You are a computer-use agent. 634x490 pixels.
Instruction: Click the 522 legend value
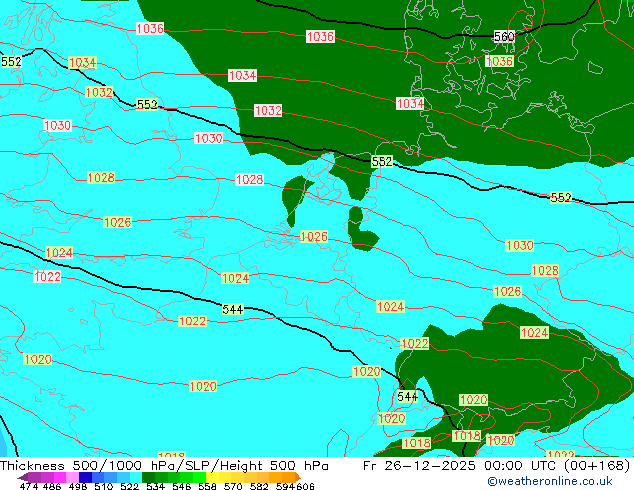click(129, 486)
